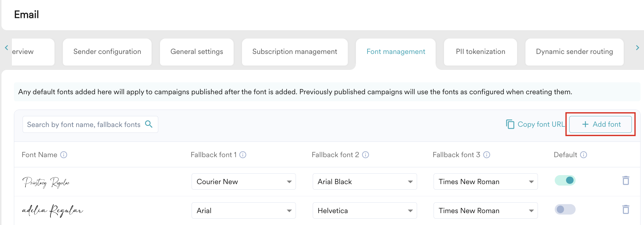The image size is (644, 225).
Task: Open the Arial Black fallback dropdown
Action: (x=365, y=182)
